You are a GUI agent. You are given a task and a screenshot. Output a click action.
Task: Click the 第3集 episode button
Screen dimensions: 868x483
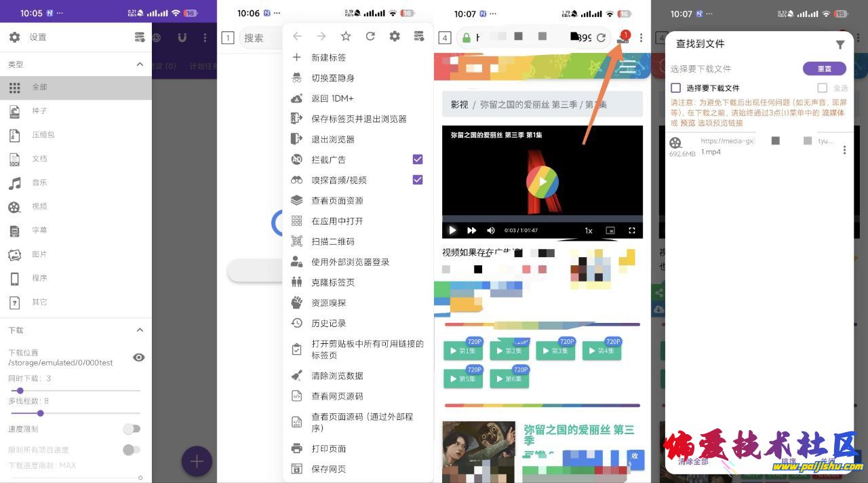pyautogui.click(x=555, y=351)
